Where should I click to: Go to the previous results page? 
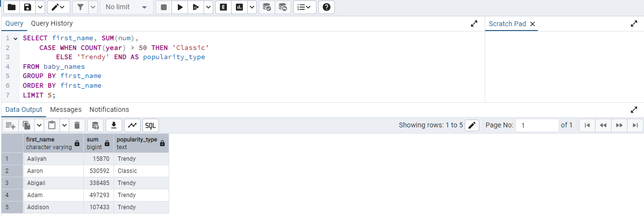click(x=603, y=125)
